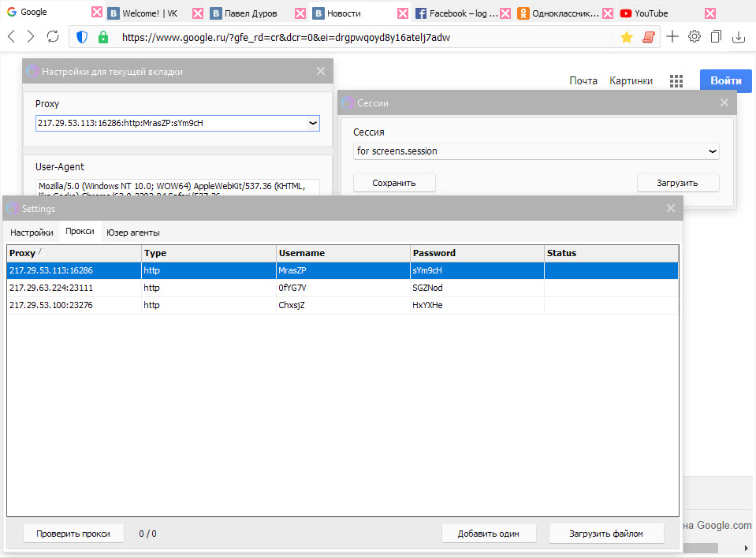Click the Сохранить session button
Screen dimensions: 756x558
(394, 183)
